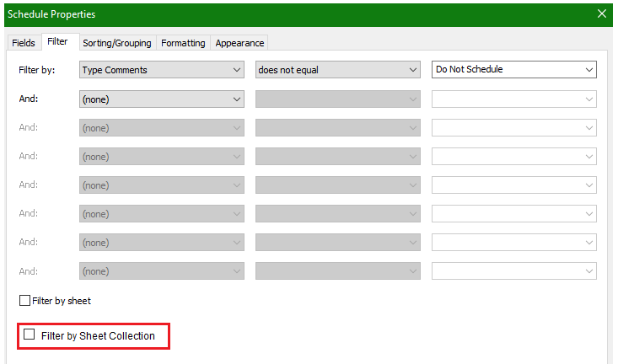Open the Sorting/Grouping tab
Viewport: 618px width, 364px height.
[117, 42]
